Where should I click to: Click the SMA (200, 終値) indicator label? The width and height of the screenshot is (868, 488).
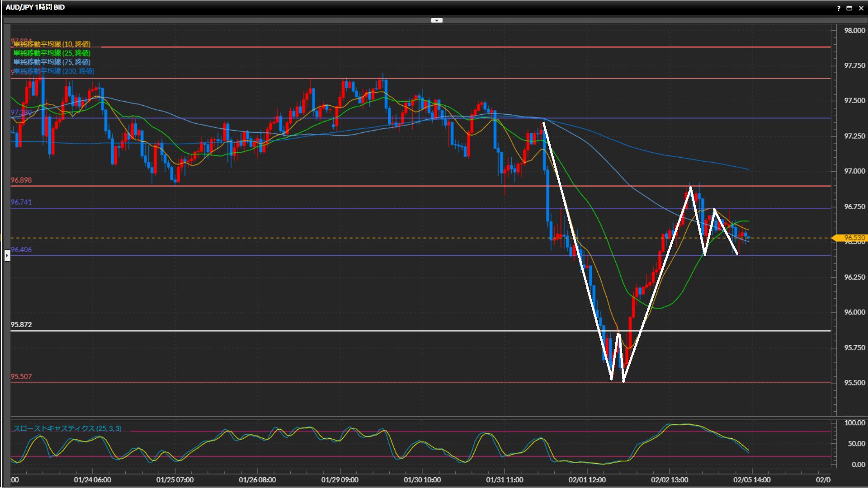tap(53, 71)
